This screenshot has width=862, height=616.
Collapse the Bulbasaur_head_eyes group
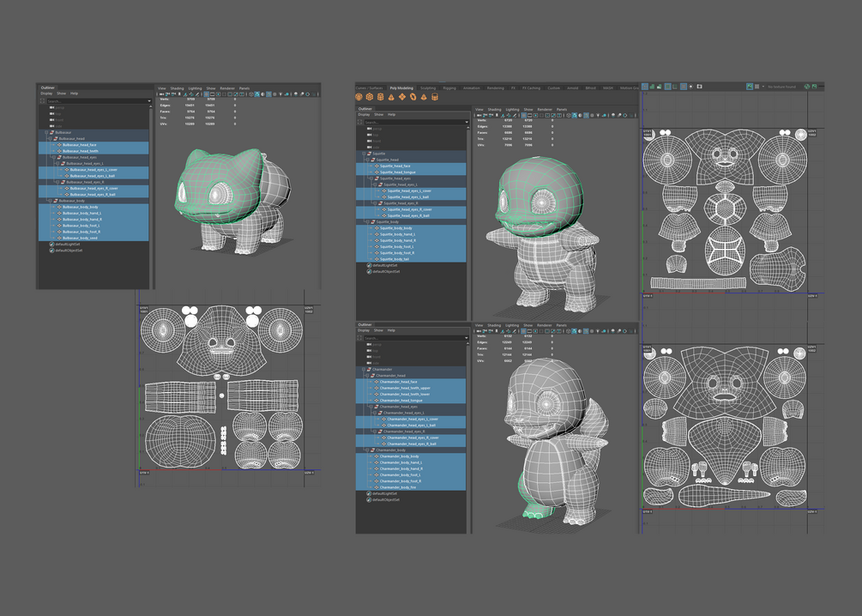coord(54,157)
